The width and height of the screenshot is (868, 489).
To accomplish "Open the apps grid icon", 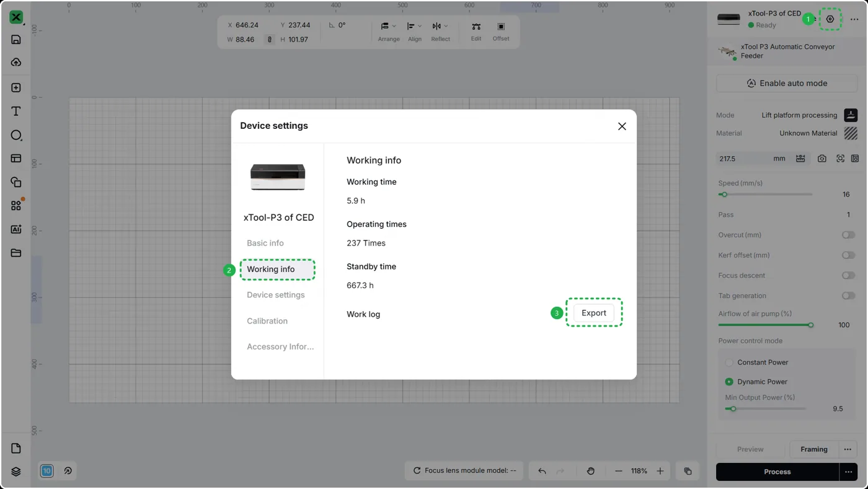I will tap(16, 206).
